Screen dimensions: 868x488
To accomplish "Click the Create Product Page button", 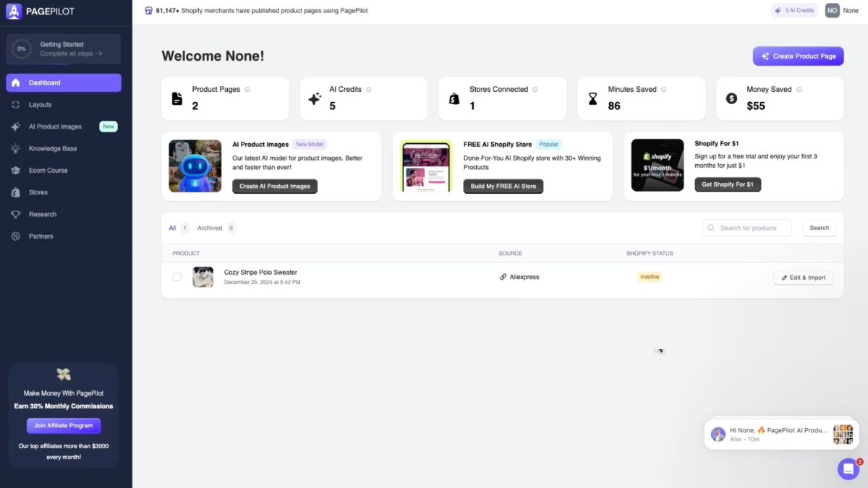I will (798, 56).
